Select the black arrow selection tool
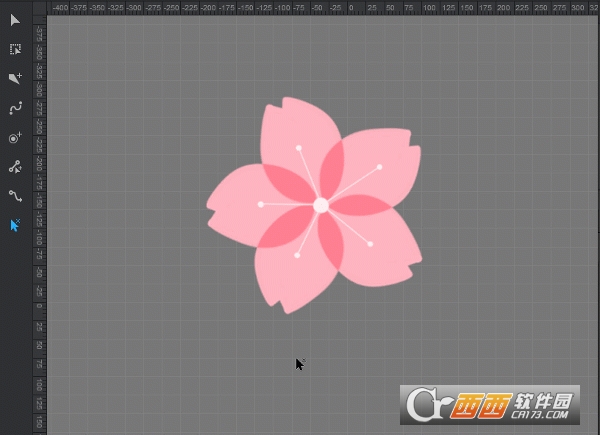600x435 pixels. (15, 20)
